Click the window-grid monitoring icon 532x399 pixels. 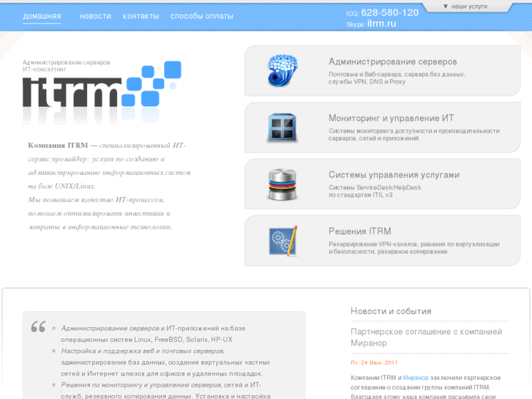click(282, 127)
